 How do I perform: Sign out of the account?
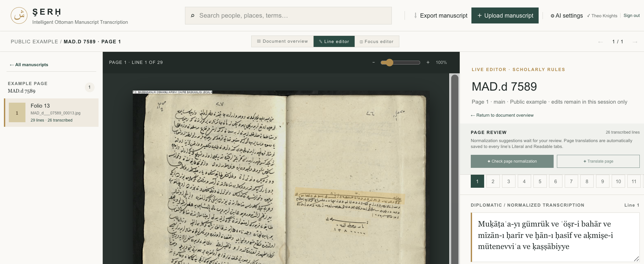(632, 16)
